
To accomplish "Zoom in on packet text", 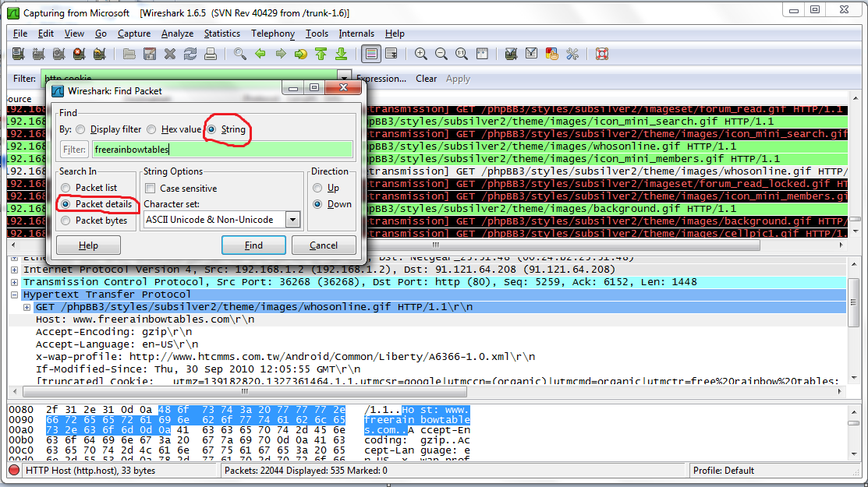I will pos(420,54).
